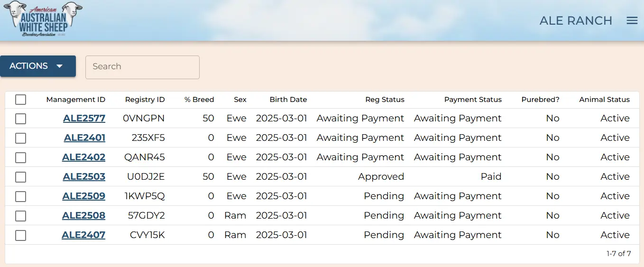Open animal ALE2577 details link
Viewport: 644px width, 267px height.
84,119
